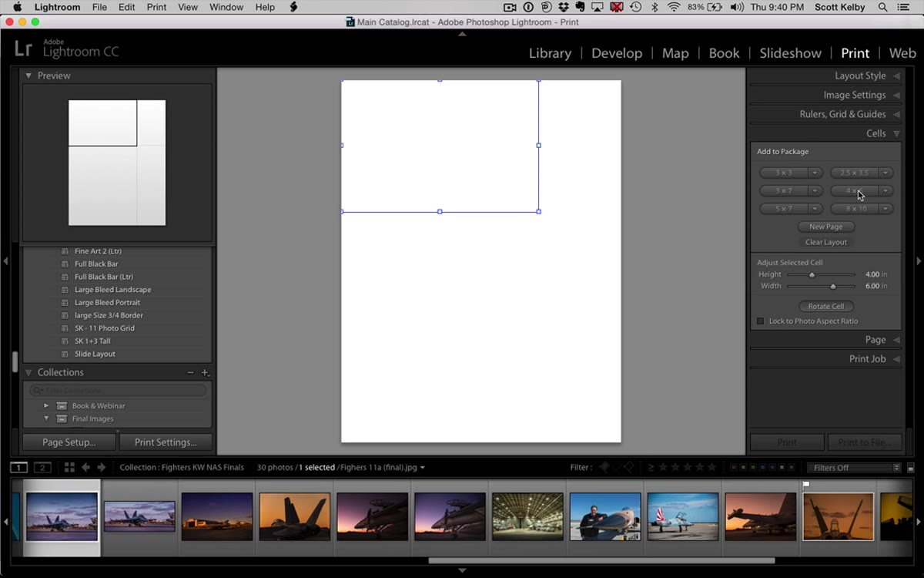
Task: Open the grid view icon in filmstrip bar
Action: (69, 467)
